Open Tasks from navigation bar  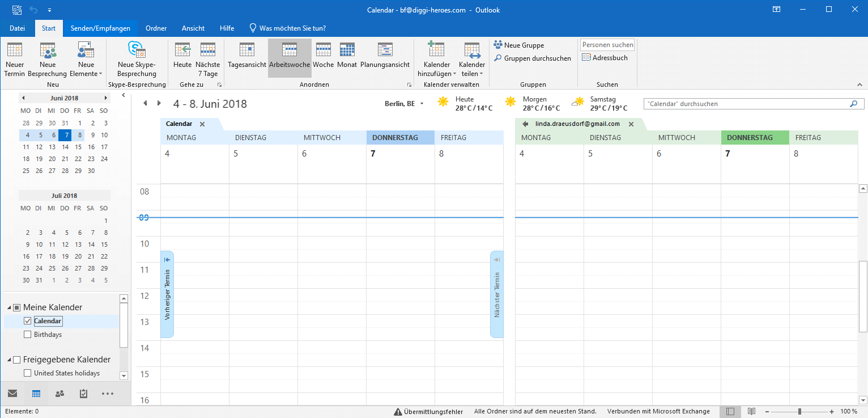tap(83, 393)
